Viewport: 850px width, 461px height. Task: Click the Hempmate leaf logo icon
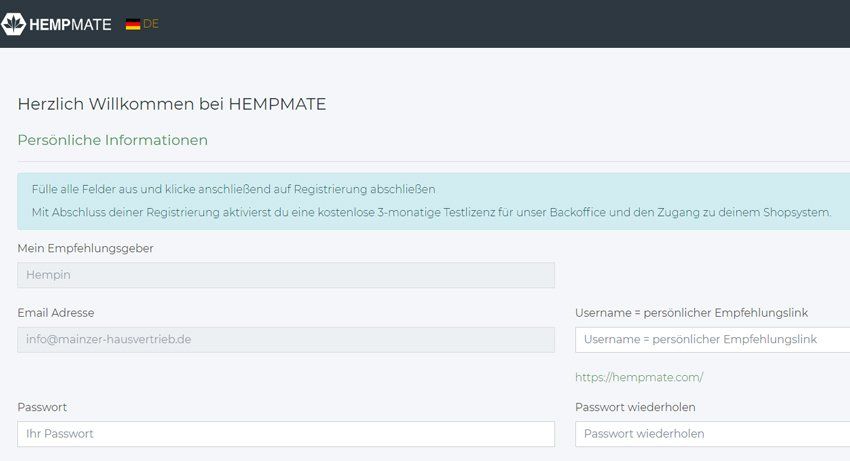pyautogui.click(x=13, y=24)
